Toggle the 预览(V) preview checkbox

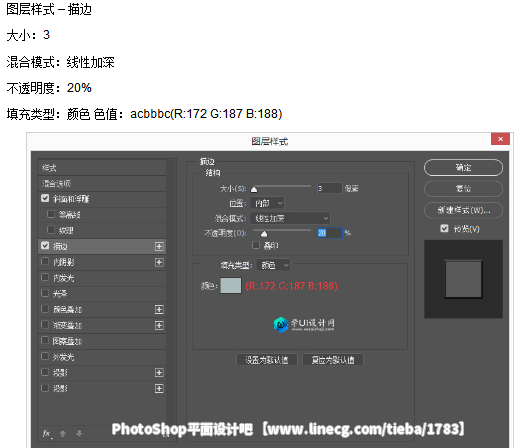point(444,228)
